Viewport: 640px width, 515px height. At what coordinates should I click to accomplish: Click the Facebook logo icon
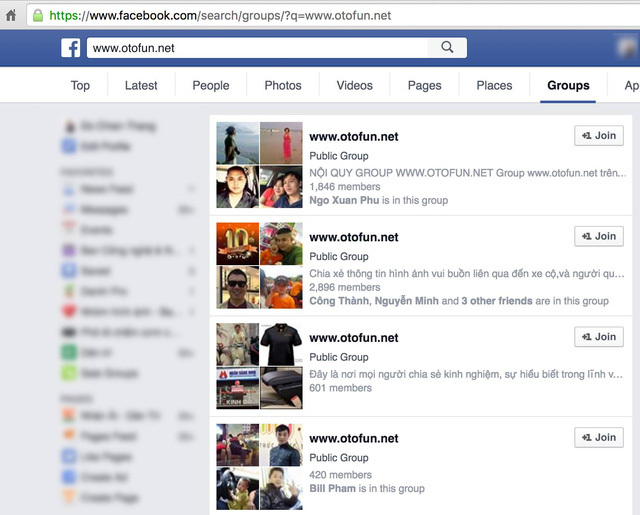[71, 48]
